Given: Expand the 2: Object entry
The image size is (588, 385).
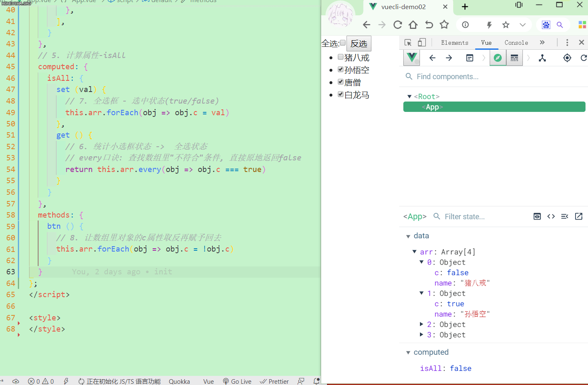Looking at the screenshot, I should click(422, 324).
